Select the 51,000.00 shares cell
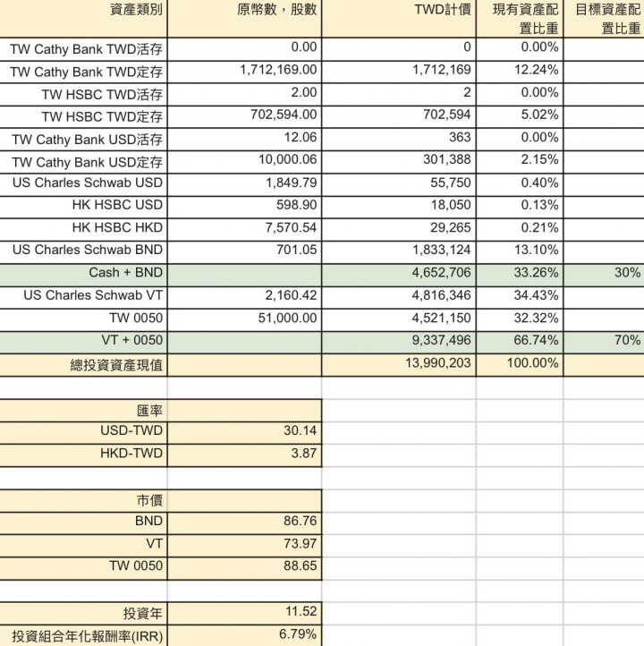This screenshot has width=644, height=646. point(244,319)
